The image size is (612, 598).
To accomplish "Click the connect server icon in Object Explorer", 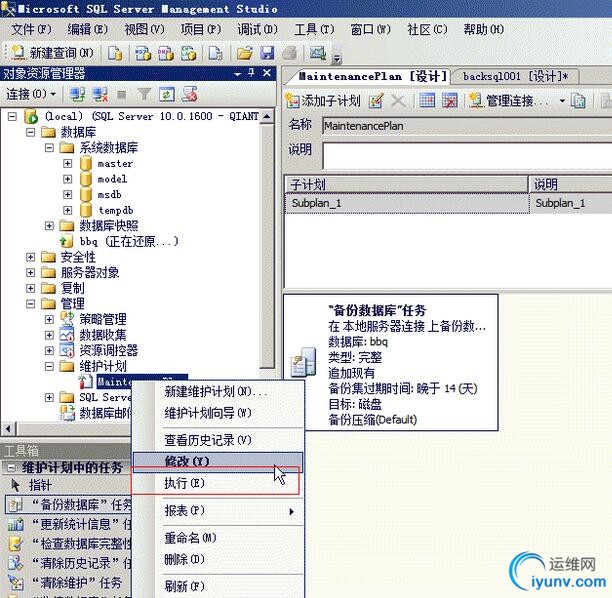I will coord(77,94).
